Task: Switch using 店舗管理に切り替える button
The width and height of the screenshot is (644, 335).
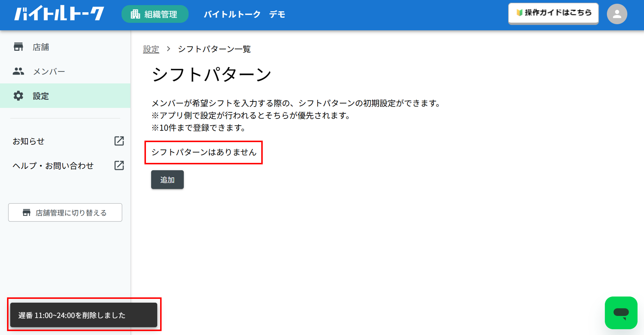Action: pyautogui.click(x=65, y=213)
